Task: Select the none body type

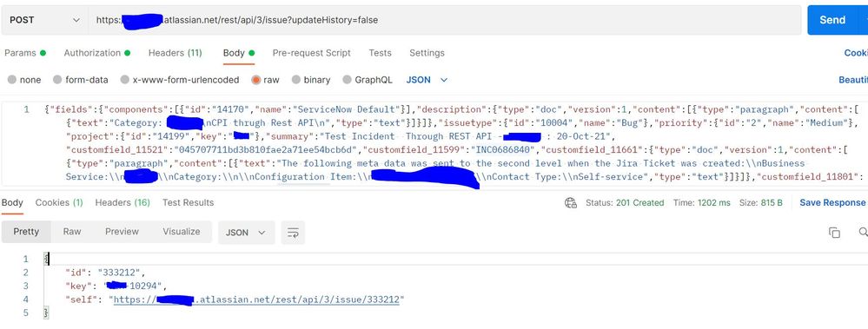Action: 24,80
